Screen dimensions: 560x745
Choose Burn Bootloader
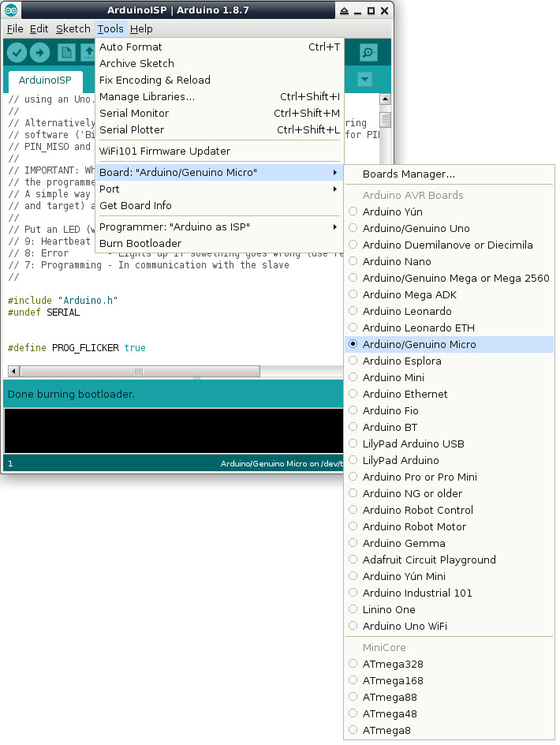pyautogui.click(x=219, y=244)
